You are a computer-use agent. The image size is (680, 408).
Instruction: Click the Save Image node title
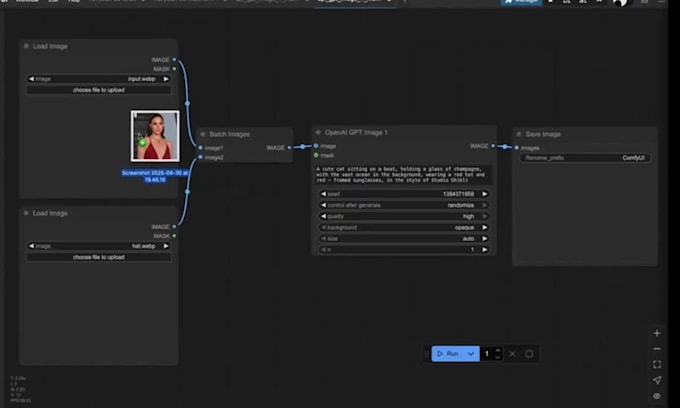pos(543,134)
